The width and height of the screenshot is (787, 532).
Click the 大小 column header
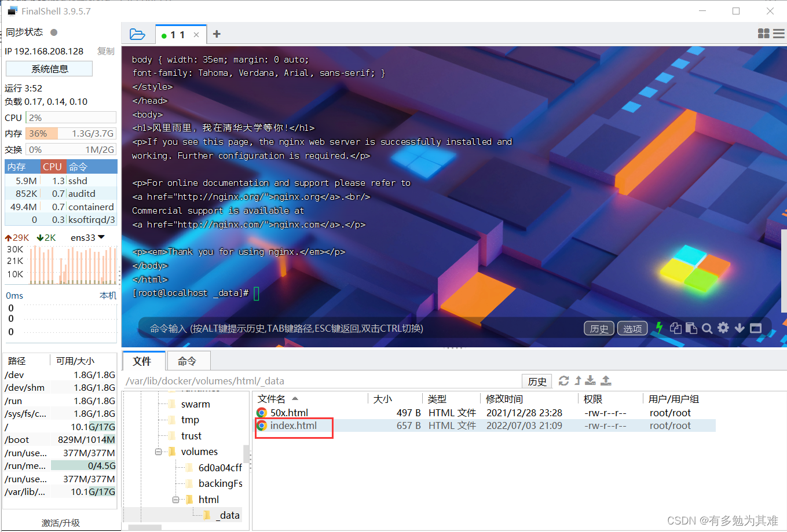pyautogui.click(x=383, y=399)
